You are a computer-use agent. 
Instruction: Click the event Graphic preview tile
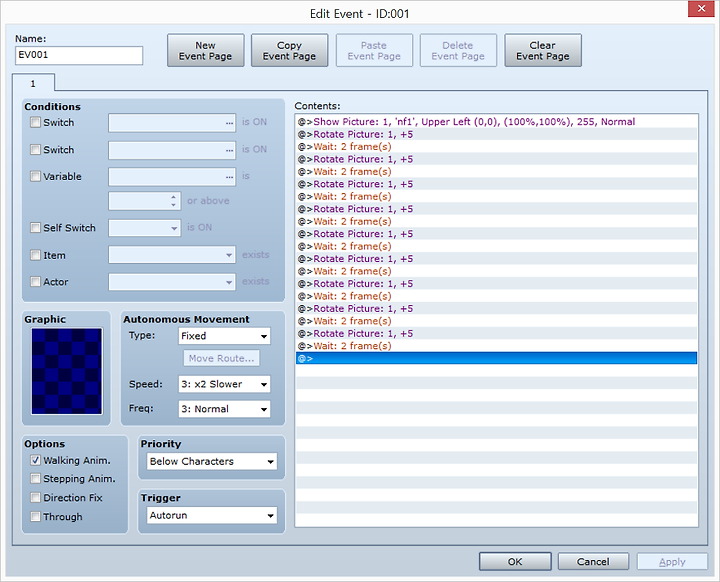(67, 371)
